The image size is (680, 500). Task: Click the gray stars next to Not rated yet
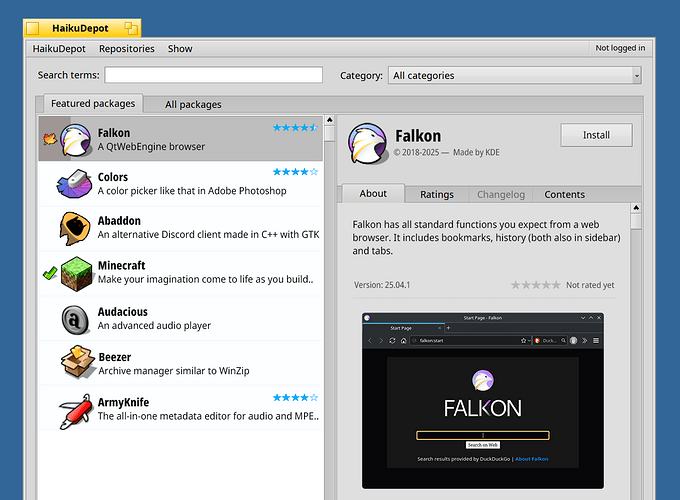536,285
